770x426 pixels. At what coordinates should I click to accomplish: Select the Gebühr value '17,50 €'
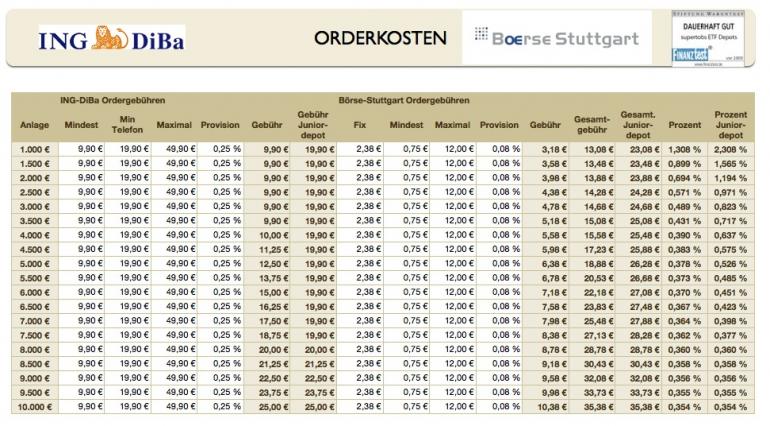[x=274, y=321]
